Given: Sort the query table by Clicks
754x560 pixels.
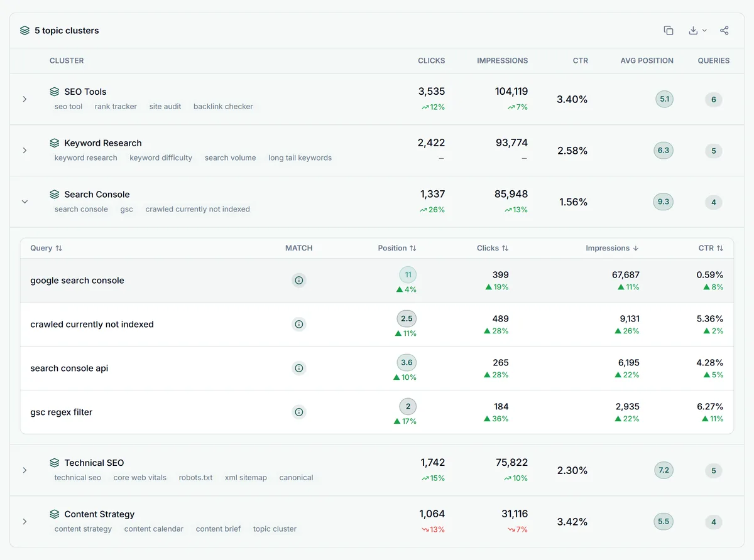Looking at the screenshot, I should pos(493,248).
